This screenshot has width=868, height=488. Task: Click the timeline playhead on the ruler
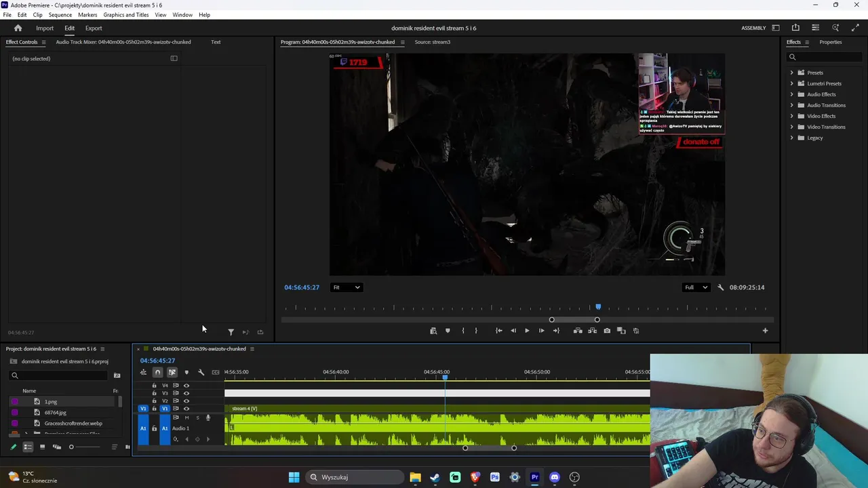tap(445, 377)
